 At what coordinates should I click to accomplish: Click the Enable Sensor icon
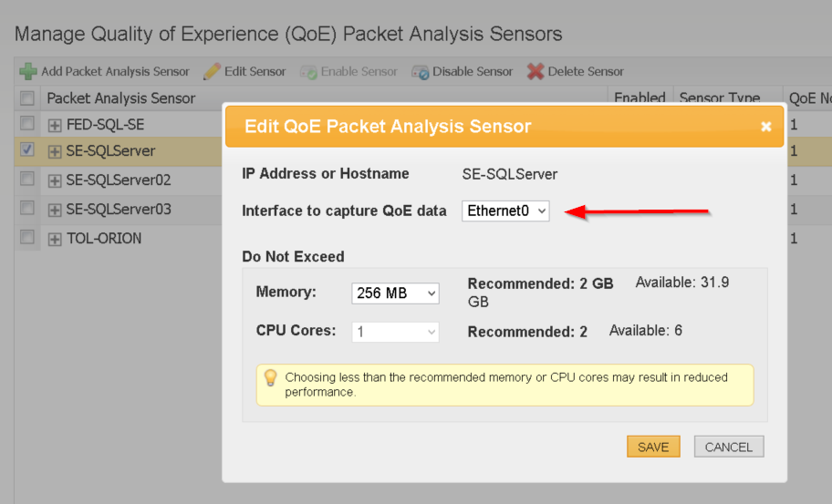coord(308,71)
